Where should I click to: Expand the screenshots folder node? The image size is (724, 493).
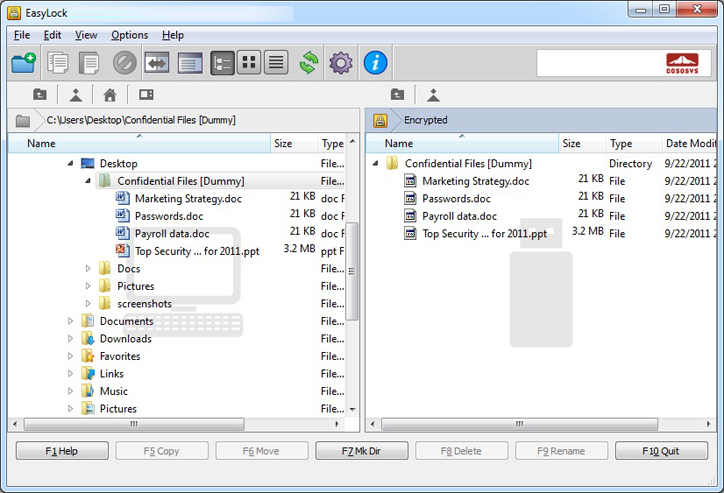[88, 303]
